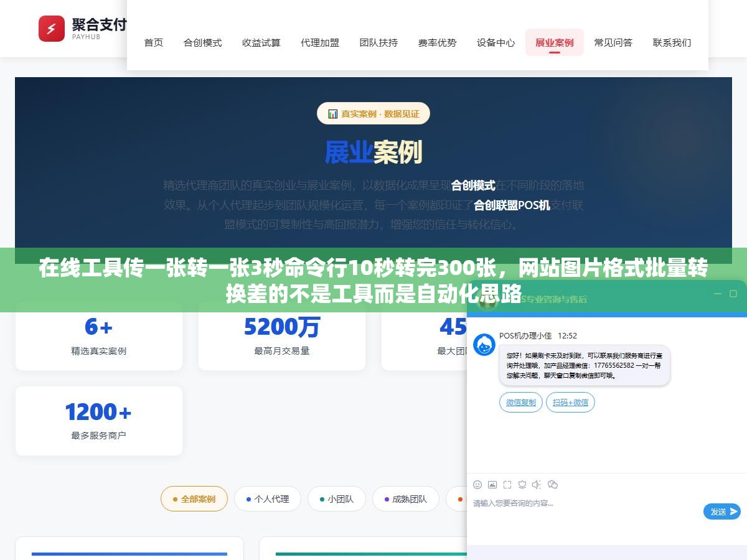The height and width of the screenshot is (560, 747).
Task: Click the 真实案例 · 数据见证 badge
Action: (x=374, y=114)
